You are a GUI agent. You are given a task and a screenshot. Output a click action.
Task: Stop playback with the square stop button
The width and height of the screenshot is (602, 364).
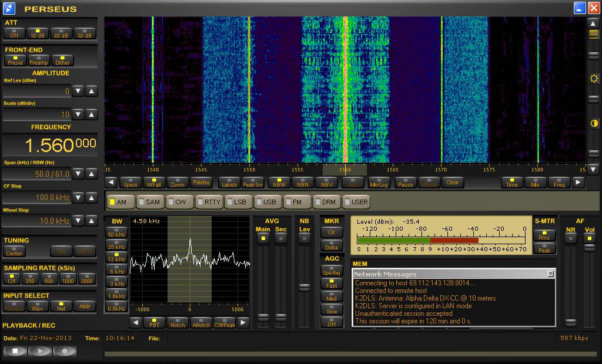click(15, 351)
